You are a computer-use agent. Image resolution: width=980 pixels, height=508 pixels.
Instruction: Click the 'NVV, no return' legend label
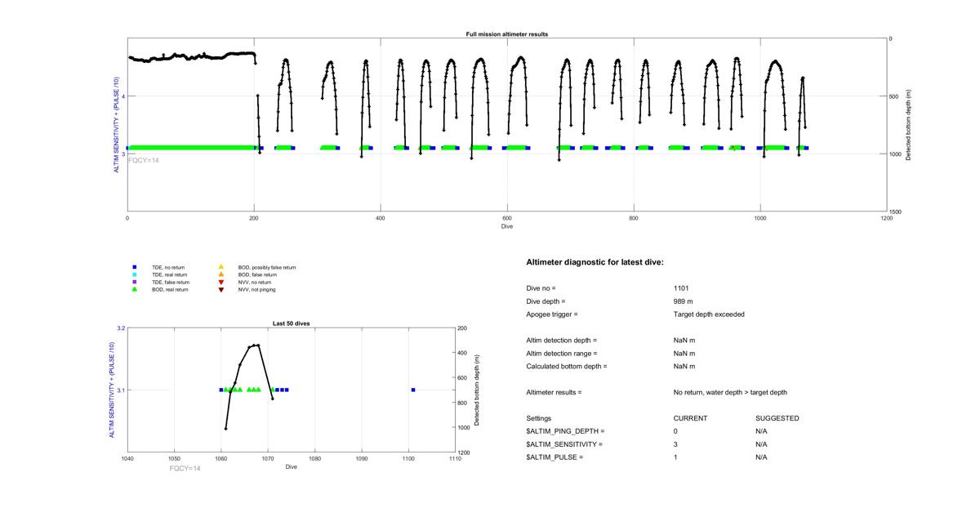[255, 282]
